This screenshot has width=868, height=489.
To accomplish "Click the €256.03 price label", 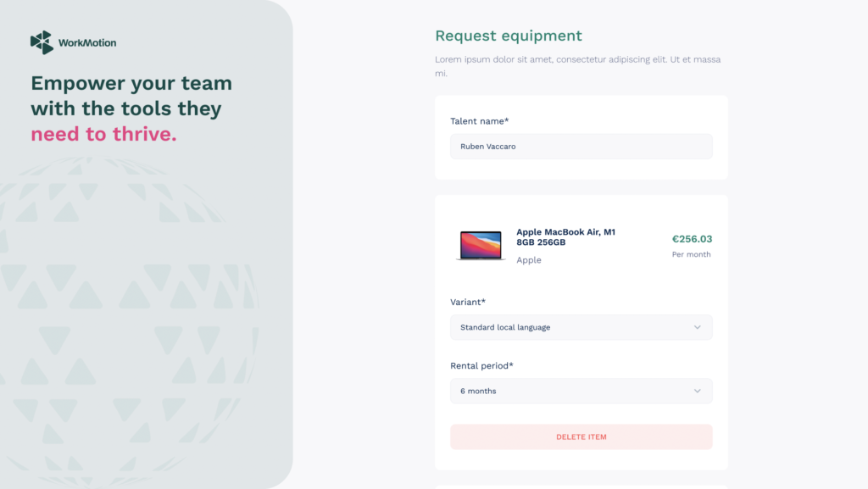I will click(x=691, y=239).
